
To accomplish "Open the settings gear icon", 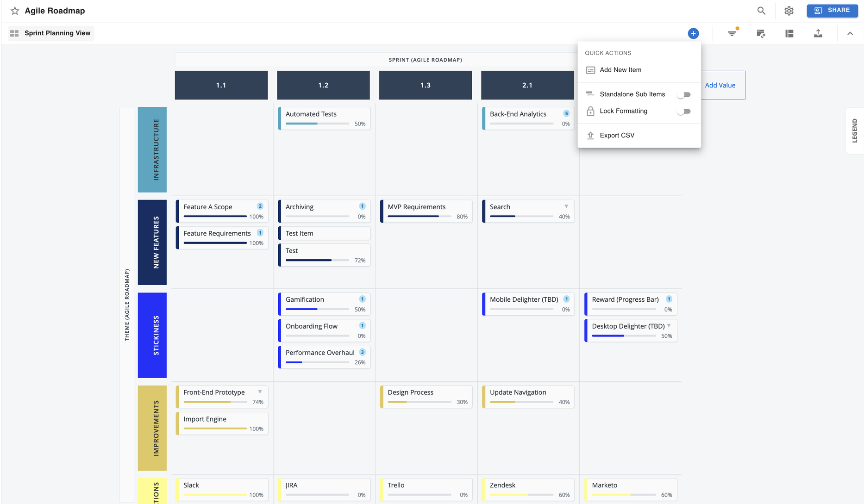I will pos(789,11).
